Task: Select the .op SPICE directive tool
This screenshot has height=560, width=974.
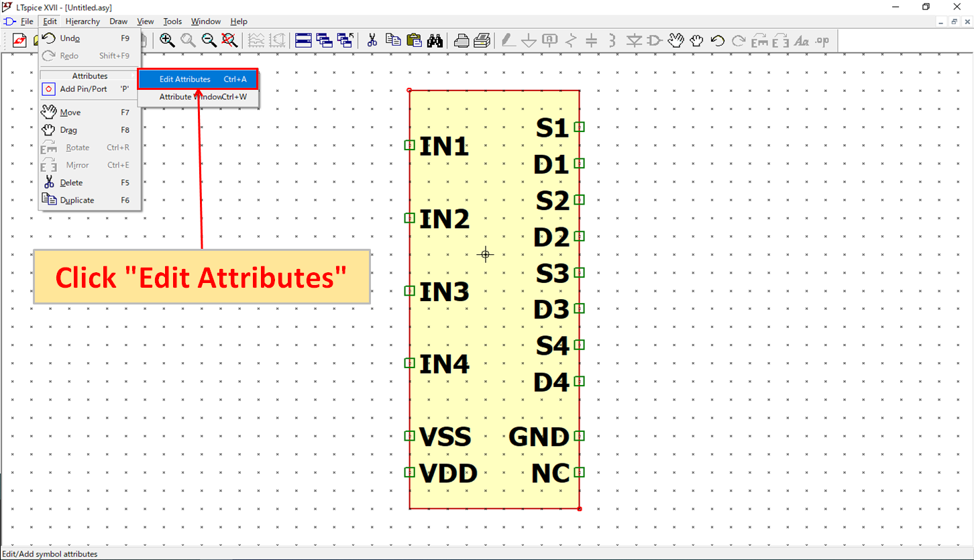Action: [x=821, y=40]
